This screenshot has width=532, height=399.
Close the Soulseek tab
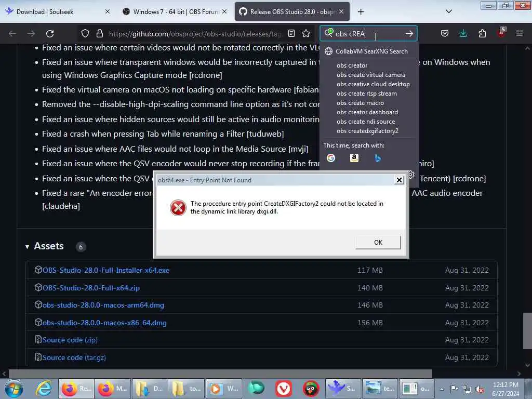[x=108, y=11]
